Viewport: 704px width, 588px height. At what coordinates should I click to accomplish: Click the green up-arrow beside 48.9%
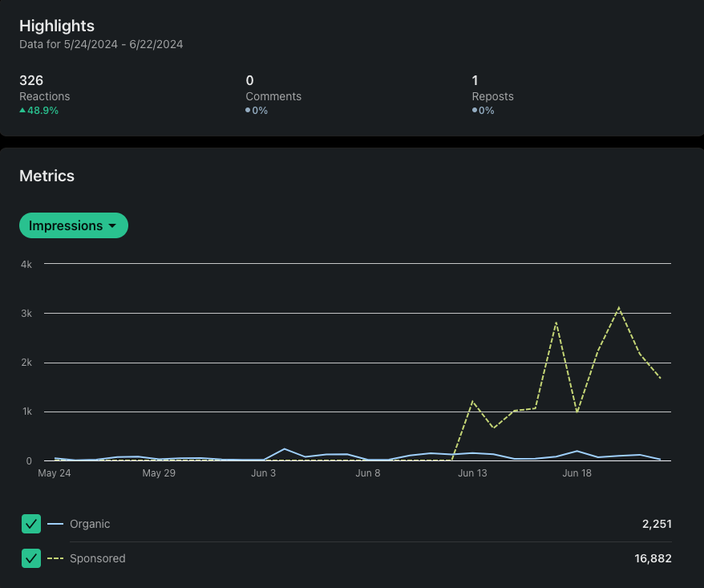click(x=23, y=111)
